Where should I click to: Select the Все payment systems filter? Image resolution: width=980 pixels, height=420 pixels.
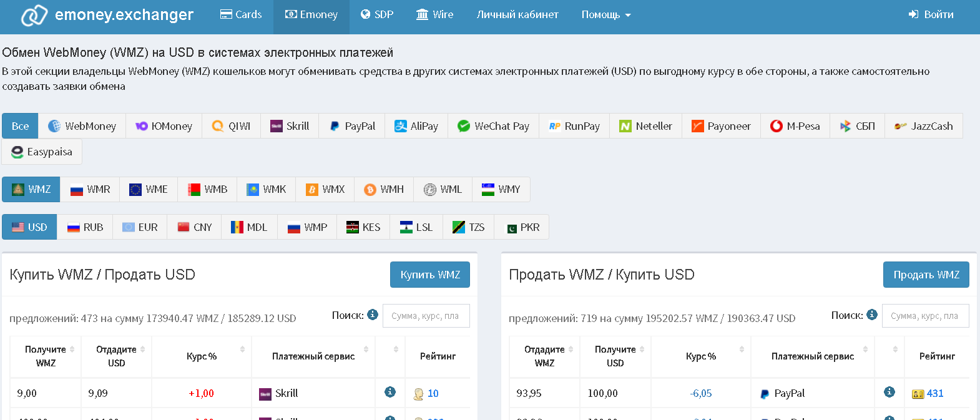coord(20,126)
